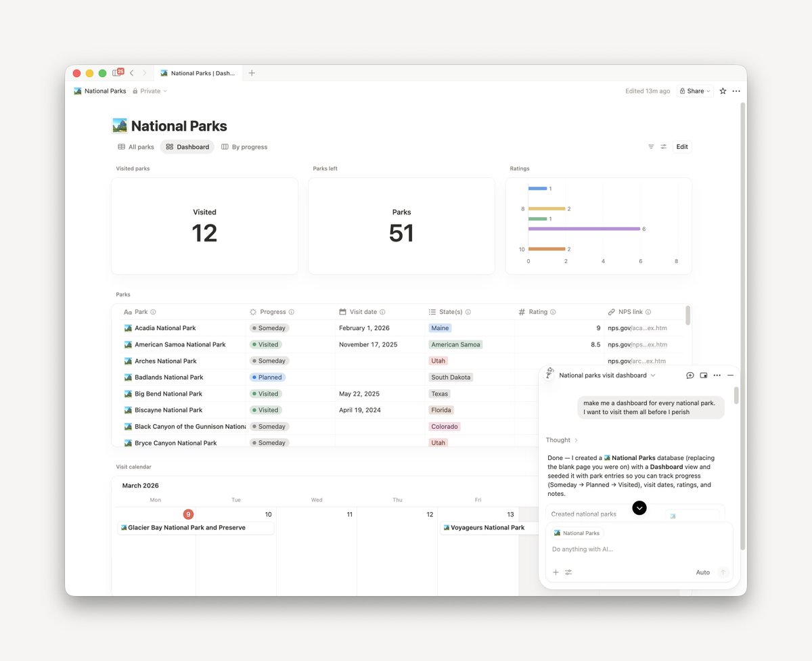Open AI input settings sliders icon
Screen dimensions: 812x661
click(x=568, y=572)
